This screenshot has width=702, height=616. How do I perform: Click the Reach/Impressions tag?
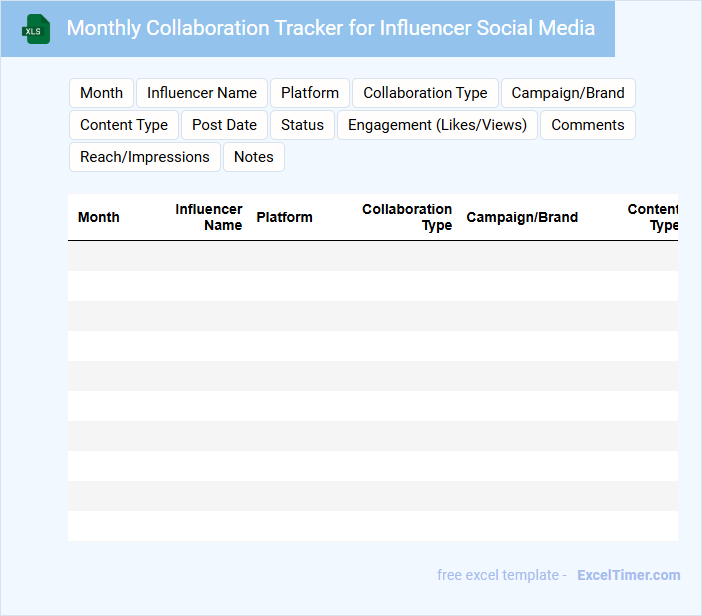click(145, 157)
